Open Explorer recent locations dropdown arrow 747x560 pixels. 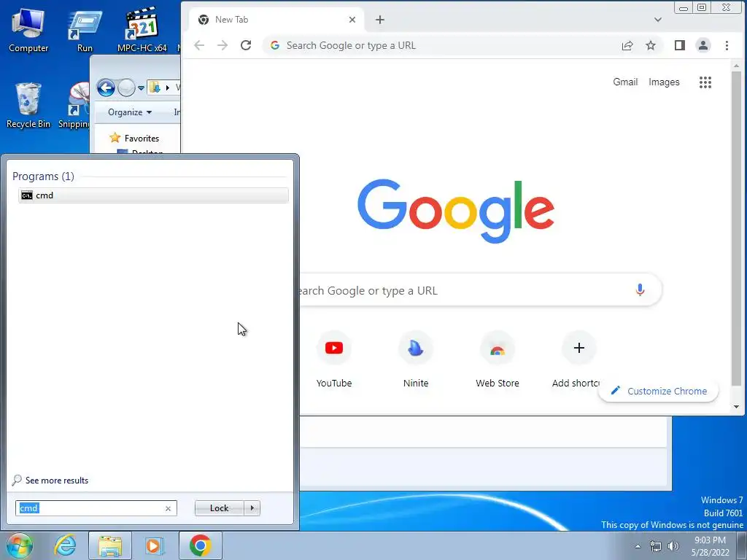[141, 88]
